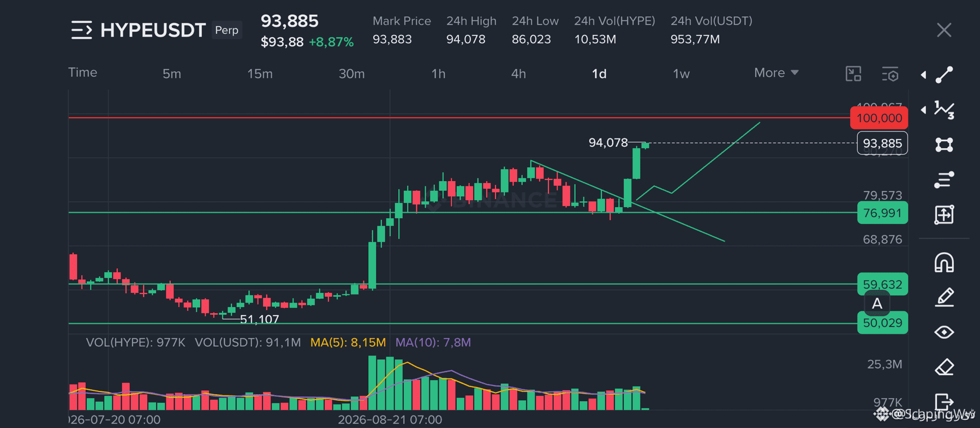Toggle the pencil drawing lock mode
Viewport: 980px width, 428px height.
944,298
